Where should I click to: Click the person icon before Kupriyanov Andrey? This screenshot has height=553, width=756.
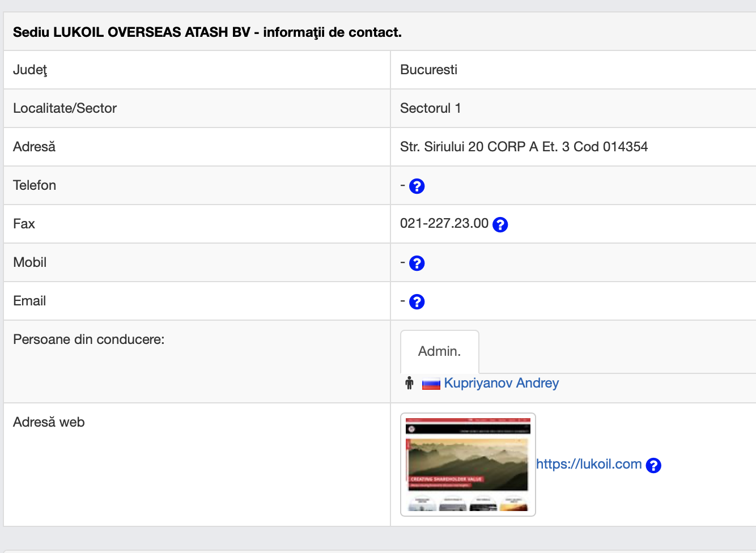point(409,384)
